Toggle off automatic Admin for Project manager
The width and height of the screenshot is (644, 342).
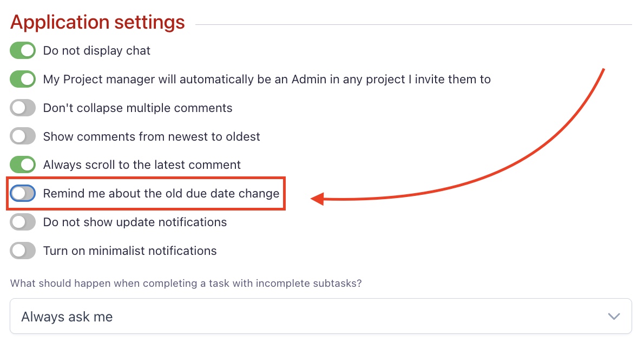22,79
